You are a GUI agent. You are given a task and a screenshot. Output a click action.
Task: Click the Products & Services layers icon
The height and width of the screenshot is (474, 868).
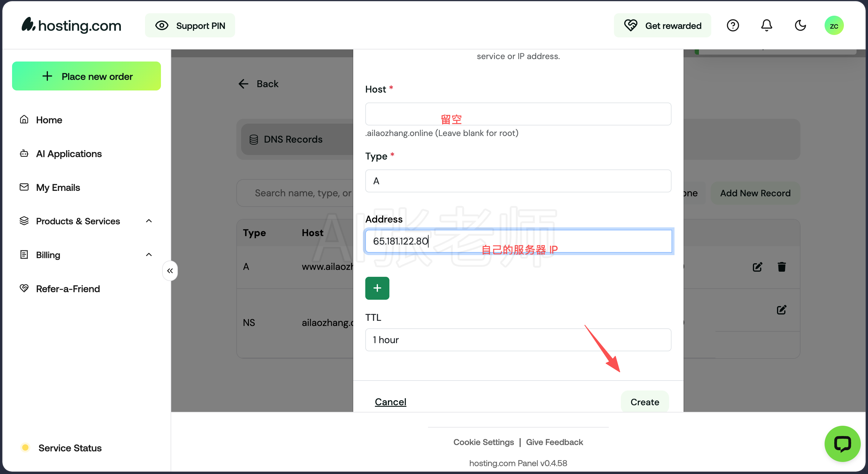[x=24, y=220]
